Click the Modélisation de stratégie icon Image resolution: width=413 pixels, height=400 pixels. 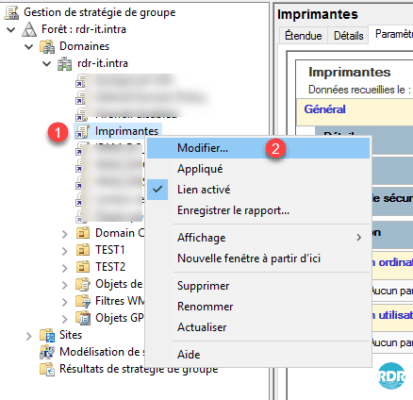[x=47, y=352]
